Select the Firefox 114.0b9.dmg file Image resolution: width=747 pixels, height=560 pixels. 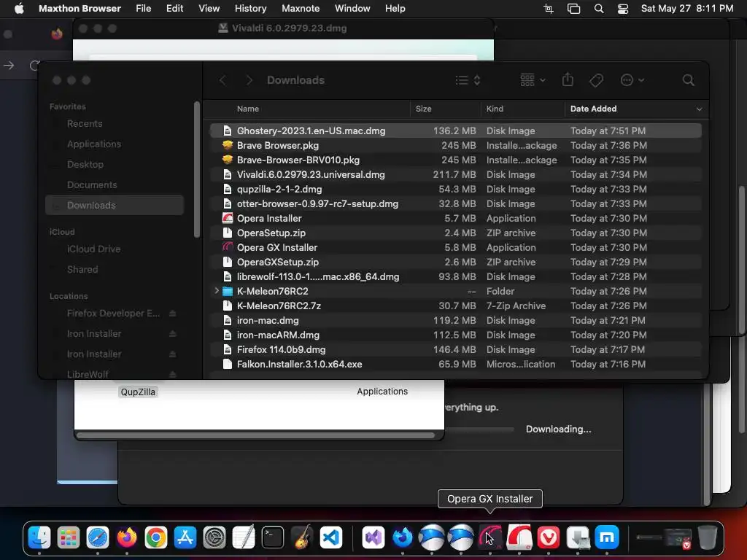pos(456,349)
